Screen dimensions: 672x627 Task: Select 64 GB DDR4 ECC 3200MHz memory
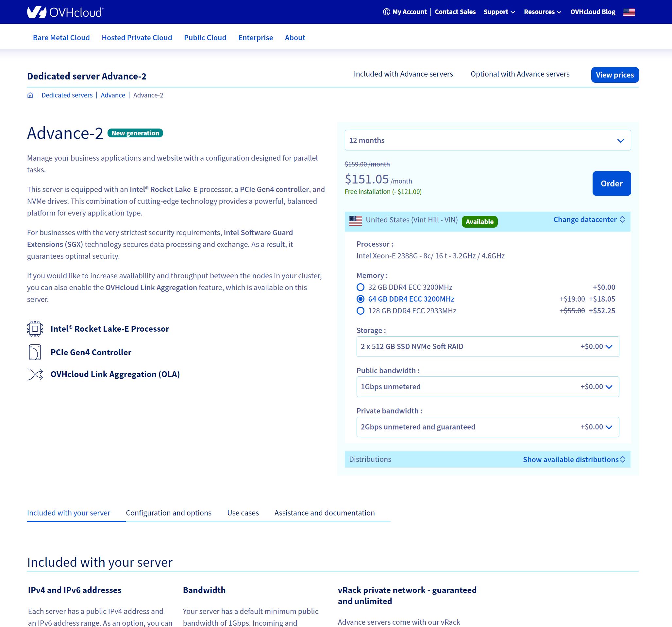click(x=360, y=299)
